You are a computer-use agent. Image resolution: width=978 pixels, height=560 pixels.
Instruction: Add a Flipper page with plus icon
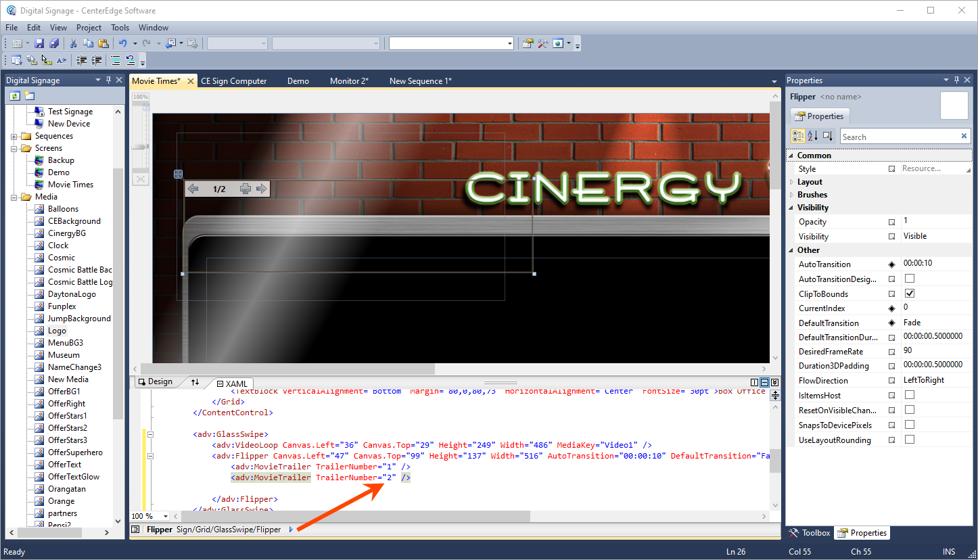click(245, 189)
